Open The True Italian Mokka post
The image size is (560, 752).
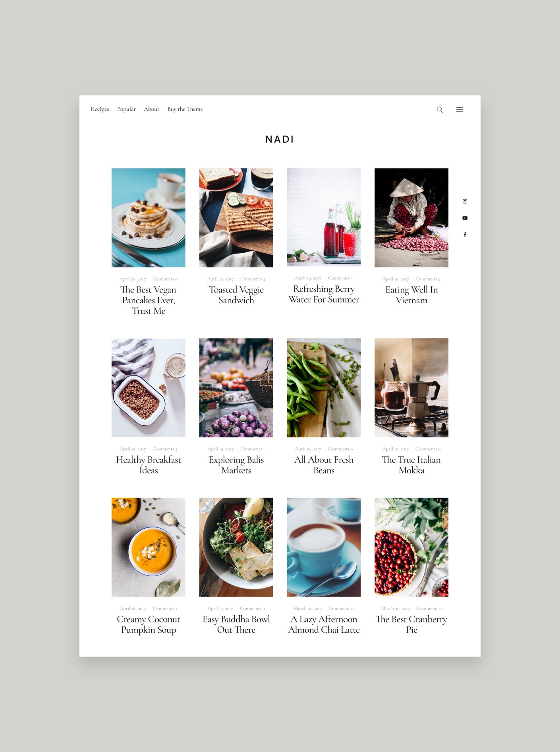click(411, 465)
